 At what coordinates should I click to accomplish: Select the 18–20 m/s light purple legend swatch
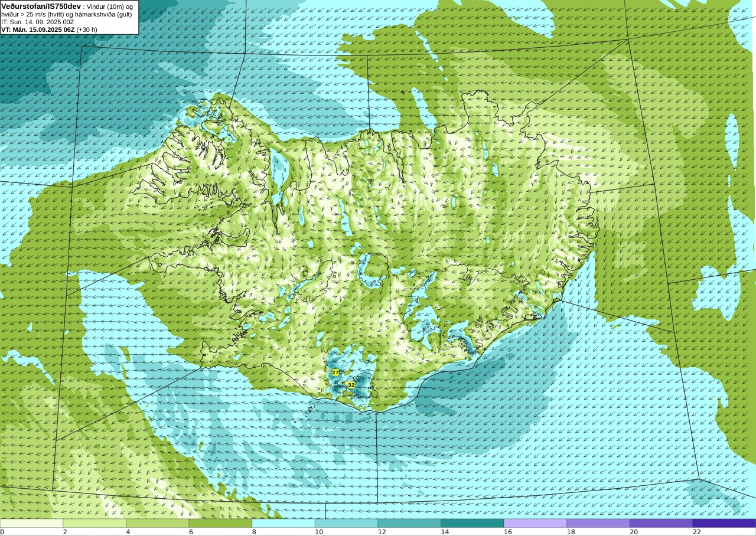[598, 523]
